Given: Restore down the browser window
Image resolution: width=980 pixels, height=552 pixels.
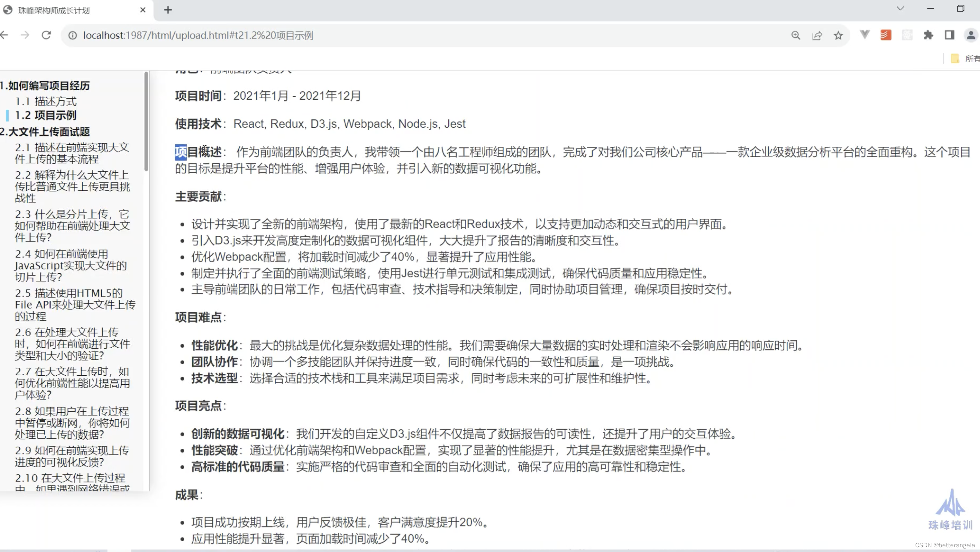Looking at the screenshot, I should (961, 8).
